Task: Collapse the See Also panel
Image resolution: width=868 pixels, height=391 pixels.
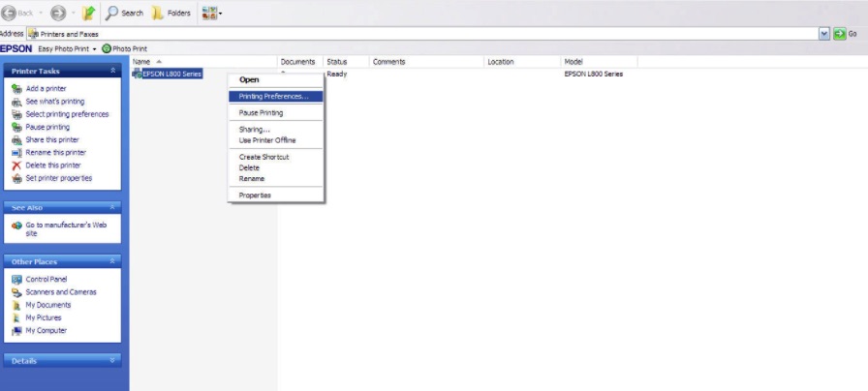Action: (112, 207)
